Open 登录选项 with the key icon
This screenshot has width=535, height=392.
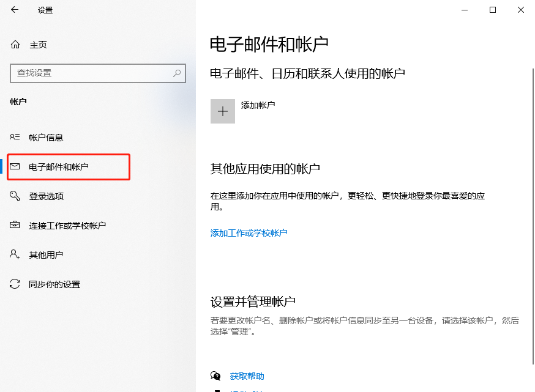coord(15,196)
